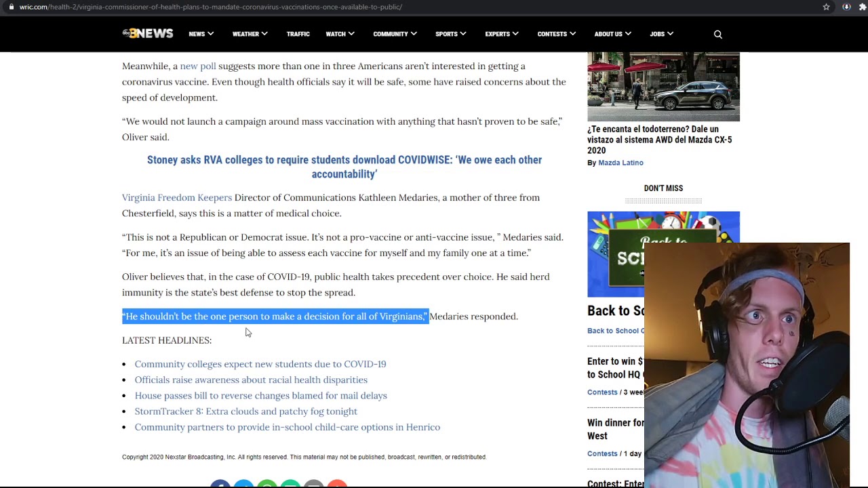This screenshot has width=868, height=488.
Task: Expand the Weather dropdown menu
Action: (x=250, y=34)
